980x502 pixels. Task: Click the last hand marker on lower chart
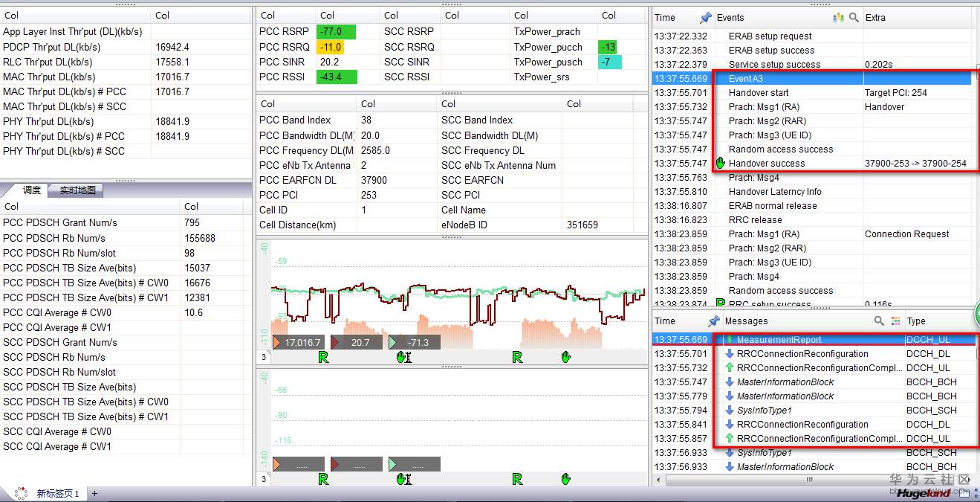(566, 479)
